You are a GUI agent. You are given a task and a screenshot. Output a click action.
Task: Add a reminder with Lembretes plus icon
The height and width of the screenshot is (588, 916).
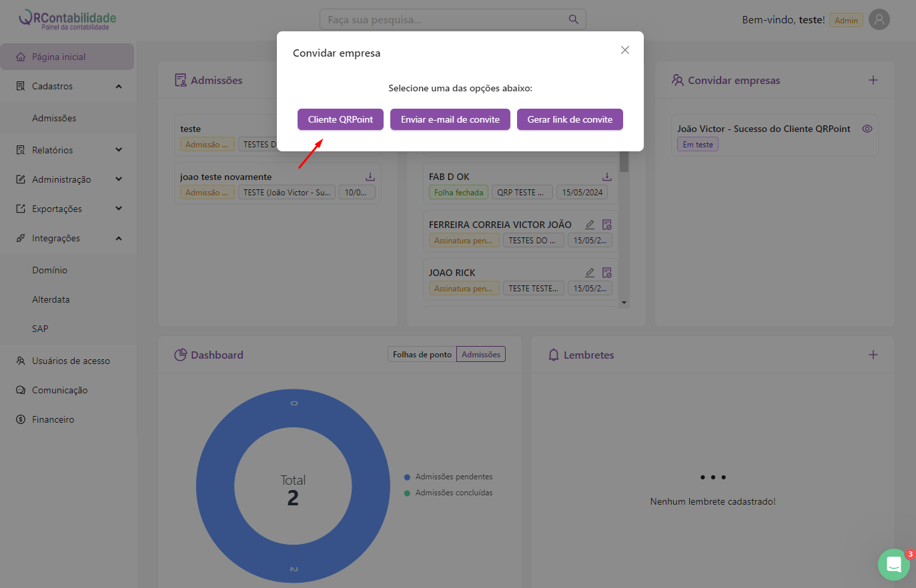point(873,355)
